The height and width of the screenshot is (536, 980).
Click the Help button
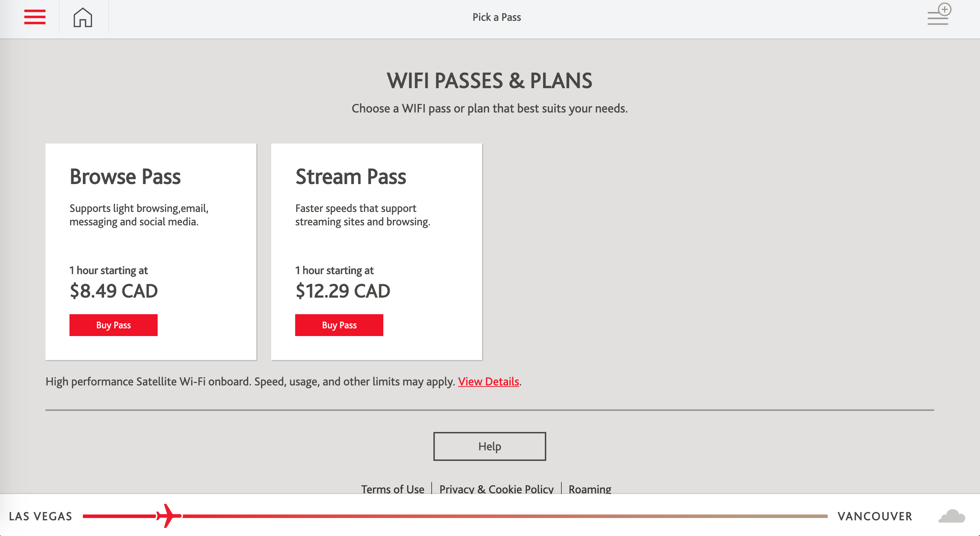click(489, 446)
